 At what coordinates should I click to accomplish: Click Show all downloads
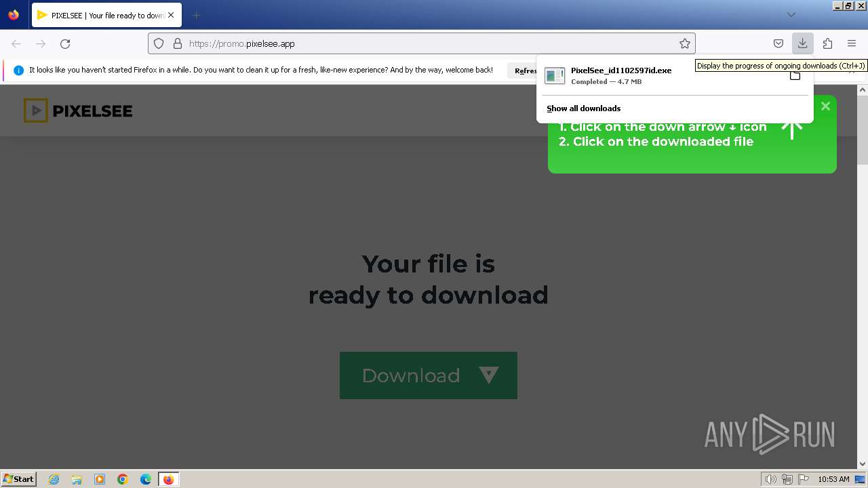click(x=584, y=108)
